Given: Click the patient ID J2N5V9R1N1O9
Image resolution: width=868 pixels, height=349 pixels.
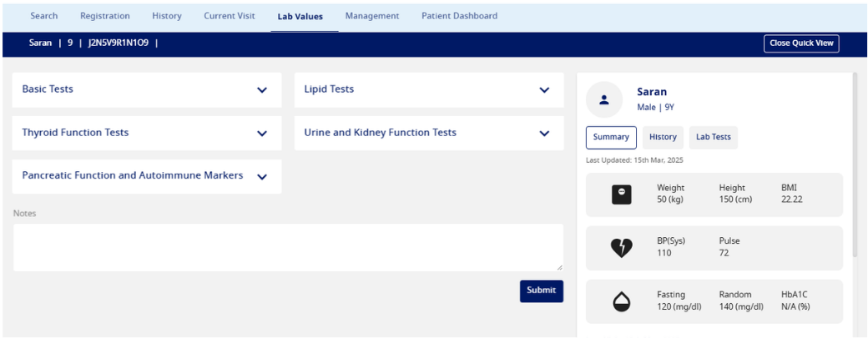Looking at the screenshot, I should (118, 43).
